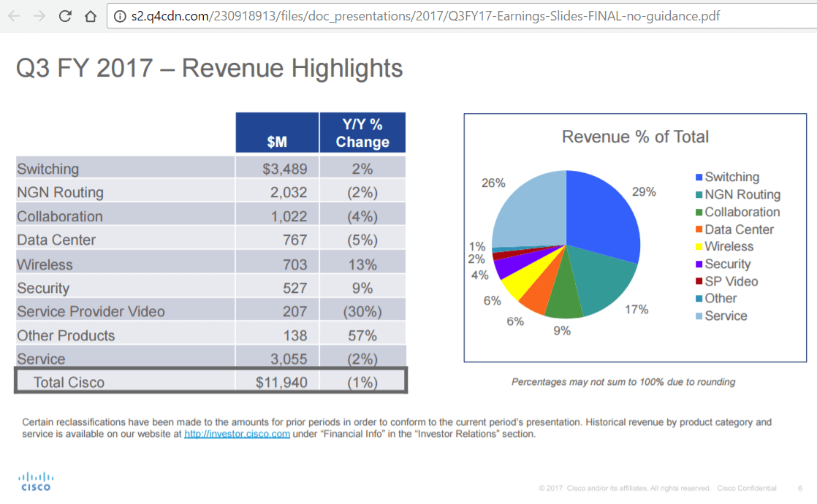Viewport: 817px width, 504px height.
Task: Select the Total Cisco table row
Action: coord(210,382)
